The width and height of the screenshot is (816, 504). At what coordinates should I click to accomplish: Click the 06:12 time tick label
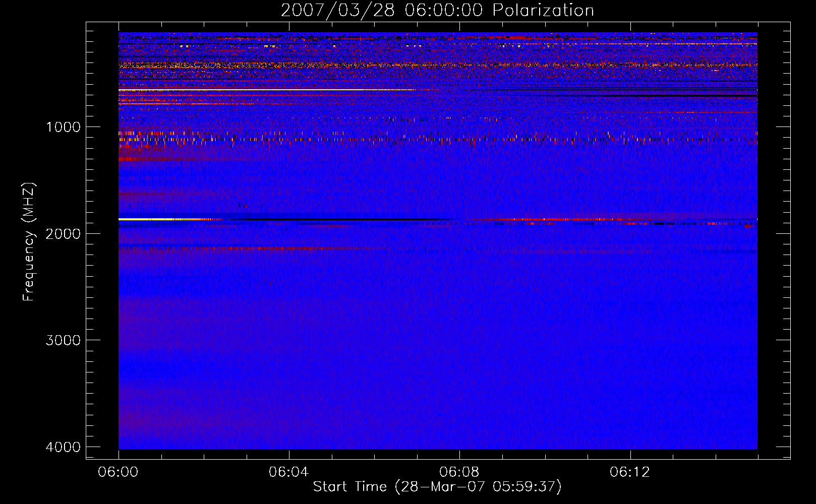pyautogui.click(x=629, y=472)
